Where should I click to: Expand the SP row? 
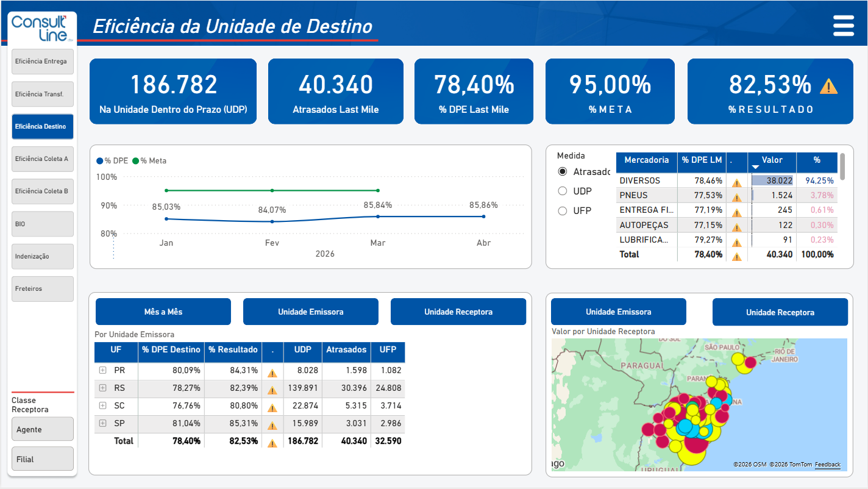click(102, 423)
